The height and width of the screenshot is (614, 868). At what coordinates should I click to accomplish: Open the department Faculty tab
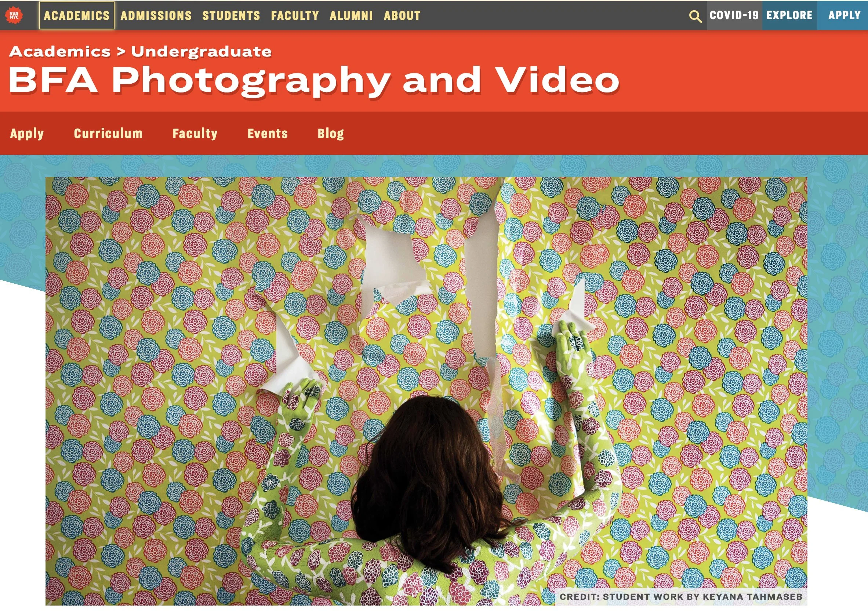[x=195, y=134]
